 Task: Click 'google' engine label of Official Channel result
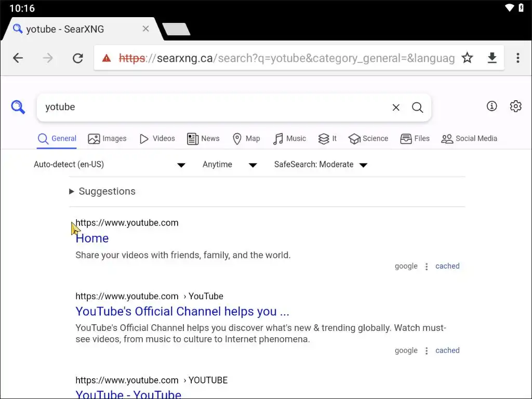406,351
